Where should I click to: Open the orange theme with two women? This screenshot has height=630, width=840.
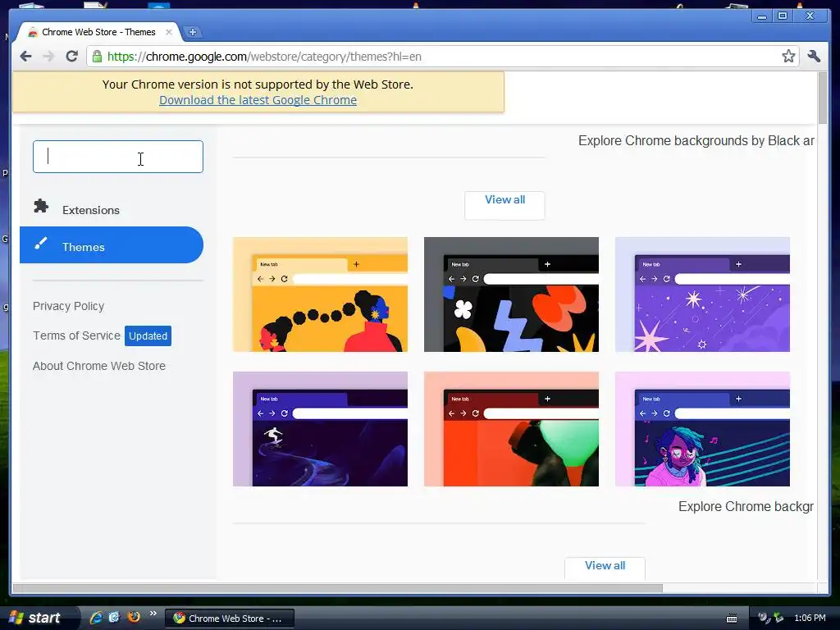click(x=321, y=294)
